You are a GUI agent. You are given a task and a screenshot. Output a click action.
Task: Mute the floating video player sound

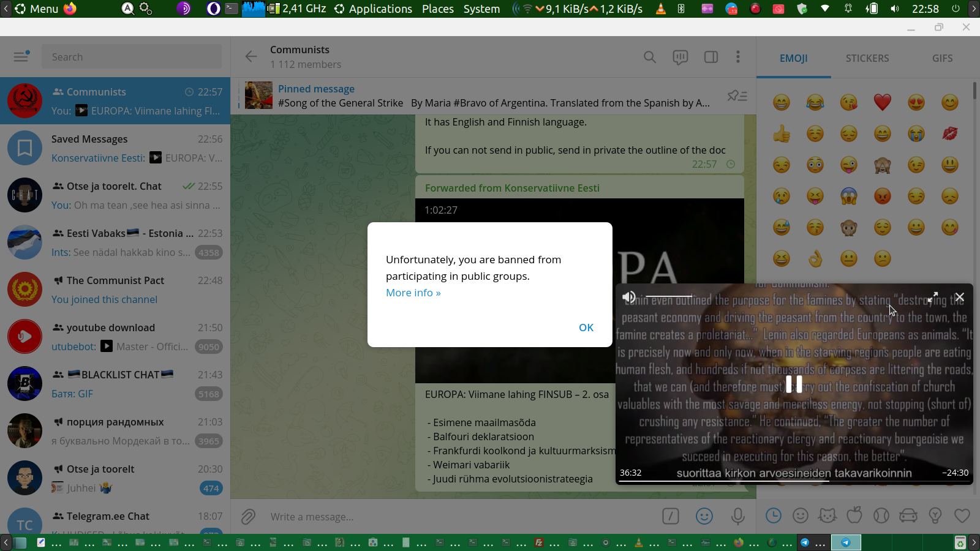[629, 297]
